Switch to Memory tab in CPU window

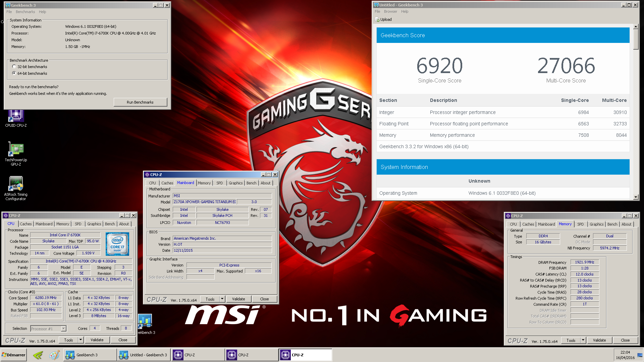63,224
